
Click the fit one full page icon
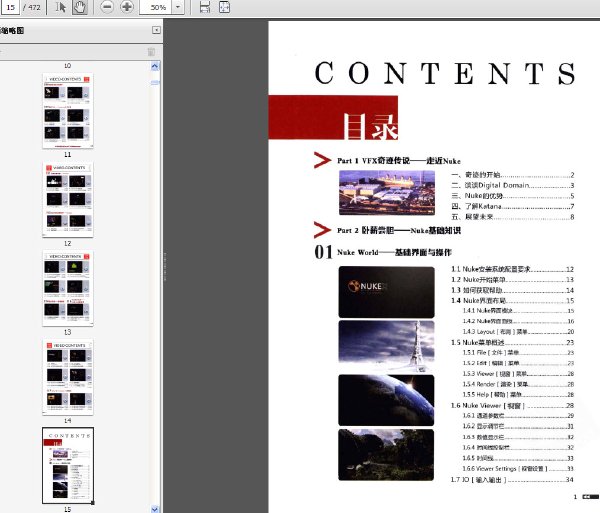[225, 7]
